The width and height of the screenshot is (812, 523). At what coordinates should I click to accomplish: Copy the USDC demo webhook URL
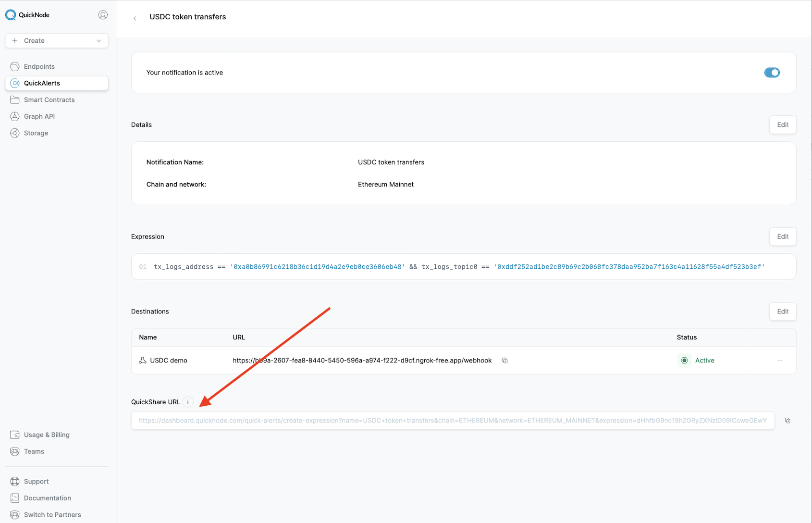504,361
